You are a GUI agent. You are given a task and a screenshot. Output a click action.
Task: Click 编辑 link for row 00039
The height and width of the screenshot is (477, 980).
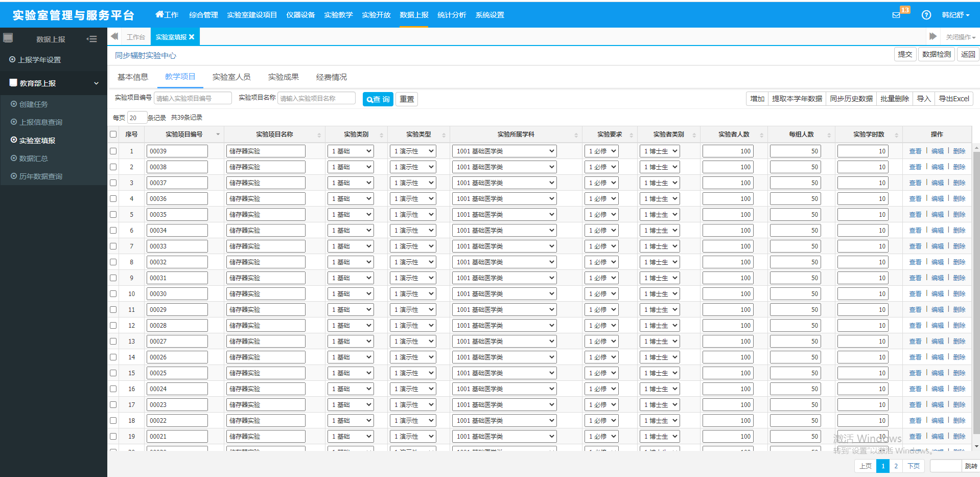pos(938,151)
